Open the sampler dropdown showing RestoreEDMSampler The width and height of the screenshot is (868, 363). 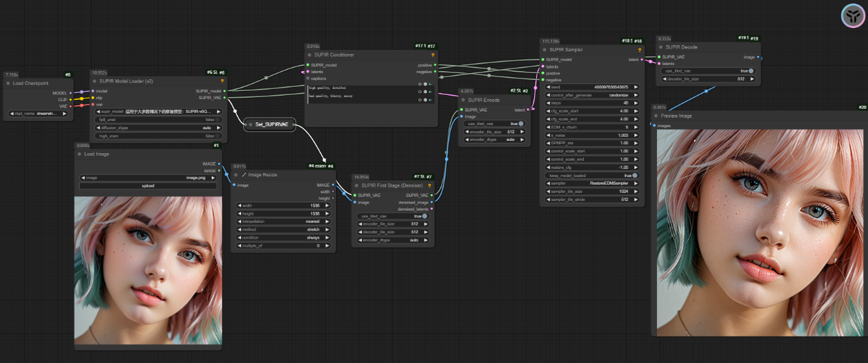pyautogui.click(x=591, y=183)
